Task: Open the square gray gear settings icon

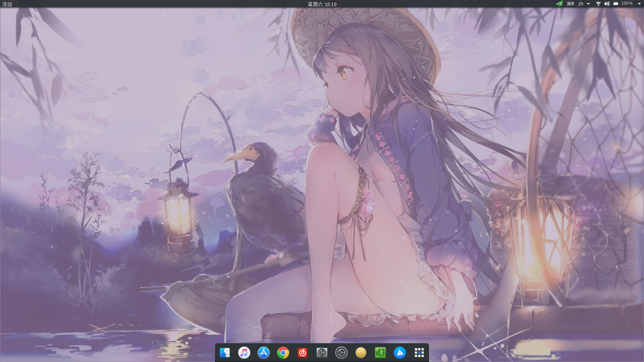Action: [322, 353]
